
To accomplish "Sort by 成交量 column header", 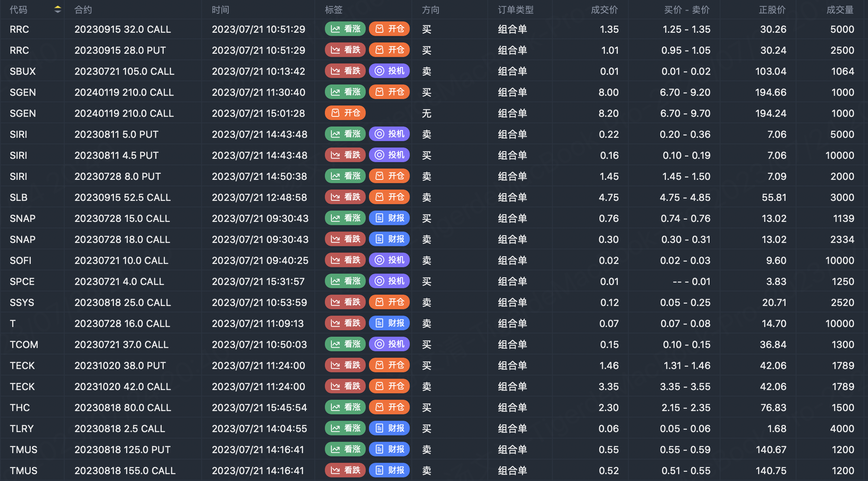I will 840,10.
